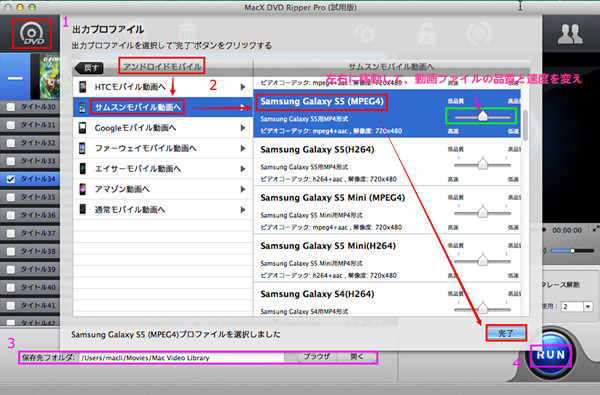Expand ファーウェイモバイル動画へ arrow

coord(243,148)
